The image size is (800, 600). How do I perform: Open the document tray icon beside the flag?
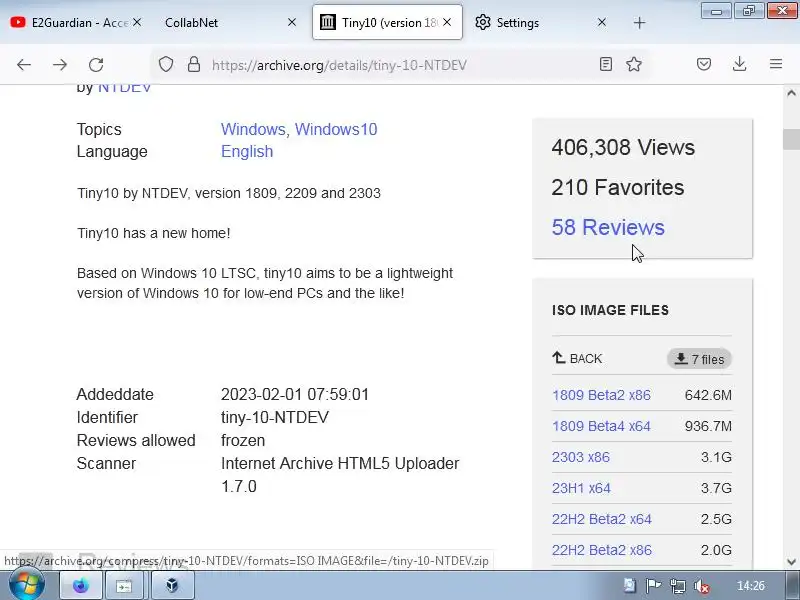click(629, 585)
